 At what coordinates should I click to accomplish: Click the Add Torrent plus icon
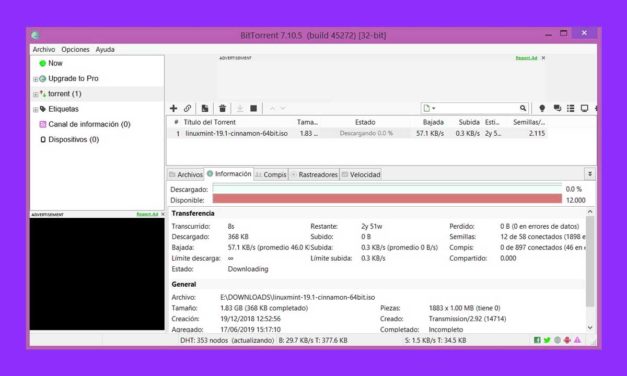pyautogui.click(x=174, y=108)
